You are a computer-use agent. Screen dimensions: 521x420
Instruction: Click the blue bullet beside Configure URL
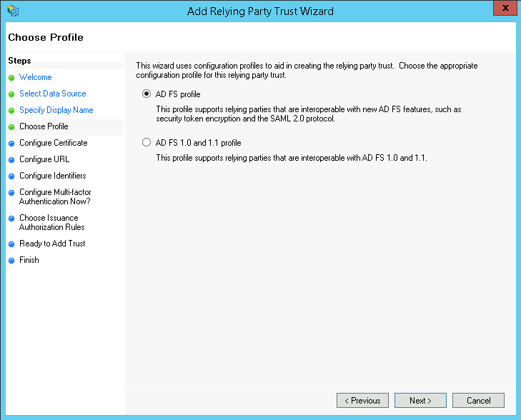[x=11, y=160]
